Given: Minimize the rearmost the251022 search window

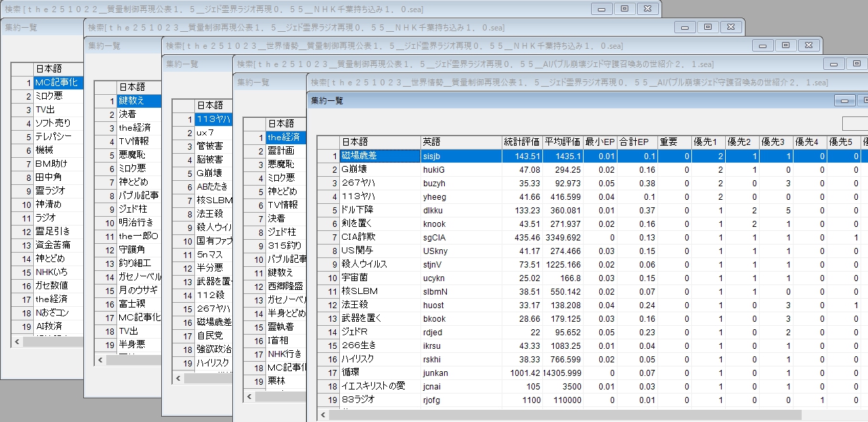Looking at the screenshot, I should pyautogui.click(x=601, y=9).
